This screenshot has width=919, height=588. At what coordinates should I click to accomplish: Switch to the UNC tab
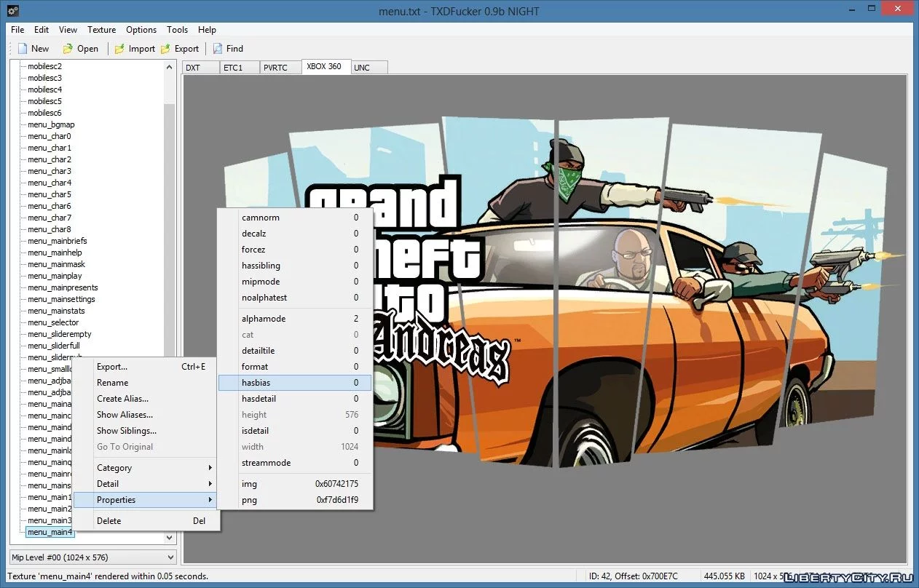(x=369, y=68)
